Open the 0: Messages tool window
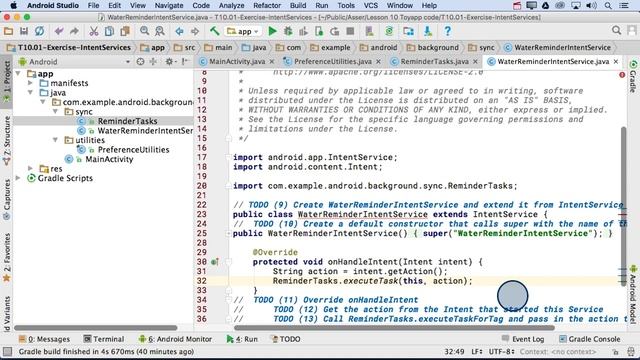 (44, 339)
